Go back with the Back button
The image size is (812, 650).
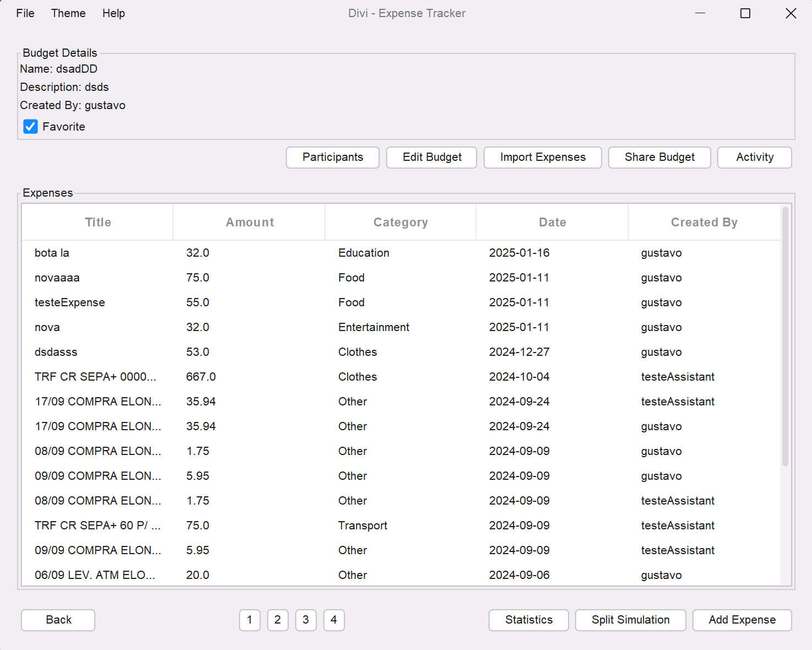tap(58, 620)
